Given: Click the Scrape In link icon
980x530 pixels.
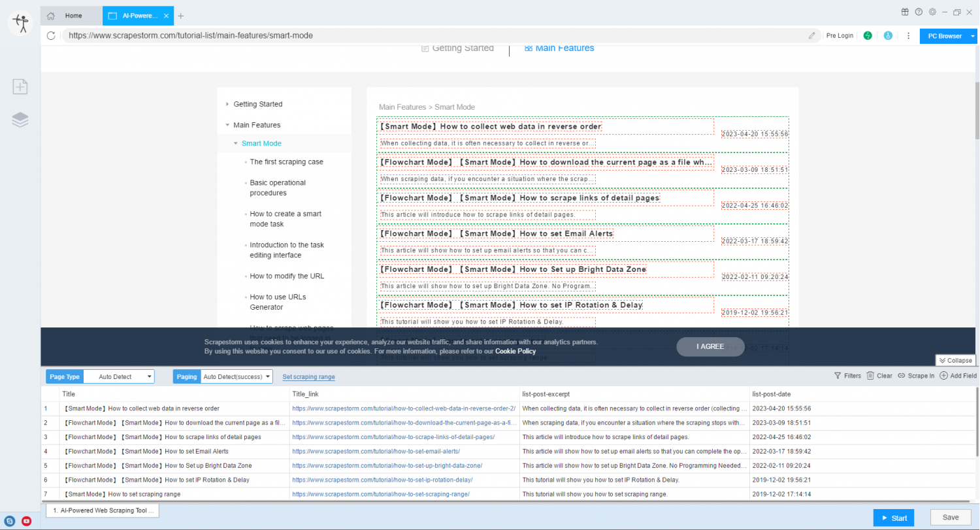Looking at the screenshot, I should tap(902, 376).
